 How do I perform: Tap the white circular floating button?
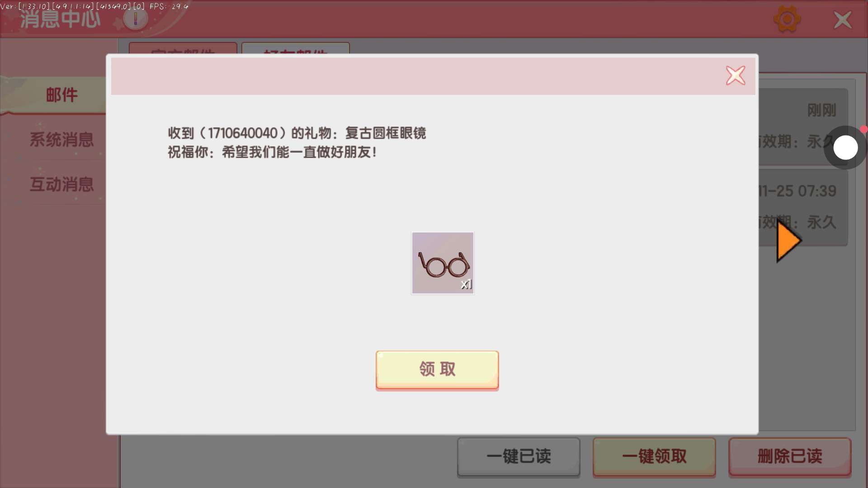[845, 148]
